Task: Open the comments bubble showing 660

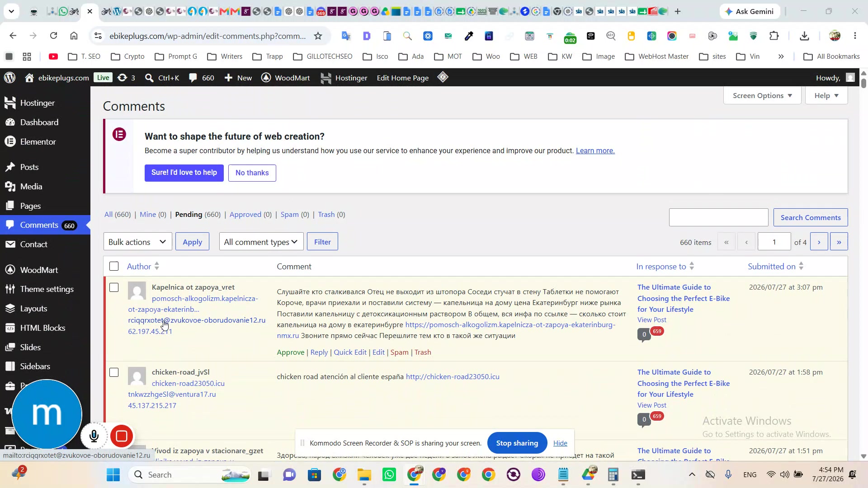Action: click(x=202, y=78)
